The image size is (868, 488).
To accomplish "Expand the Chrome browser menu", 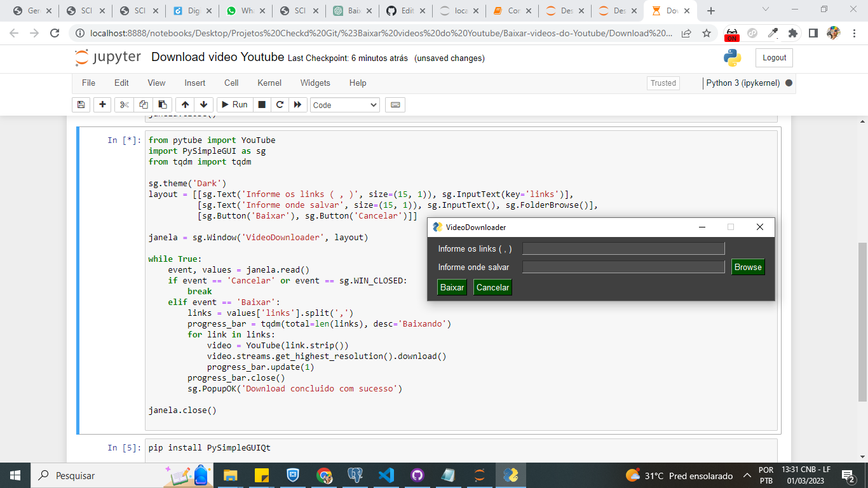I will [x=853, y=33].
